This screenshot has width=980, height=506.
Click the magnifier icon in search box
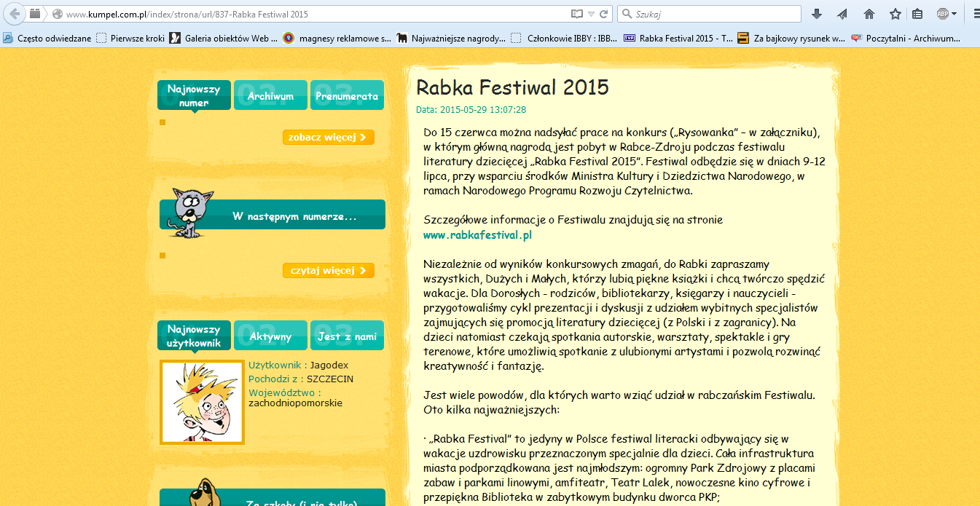pos(626,14)
